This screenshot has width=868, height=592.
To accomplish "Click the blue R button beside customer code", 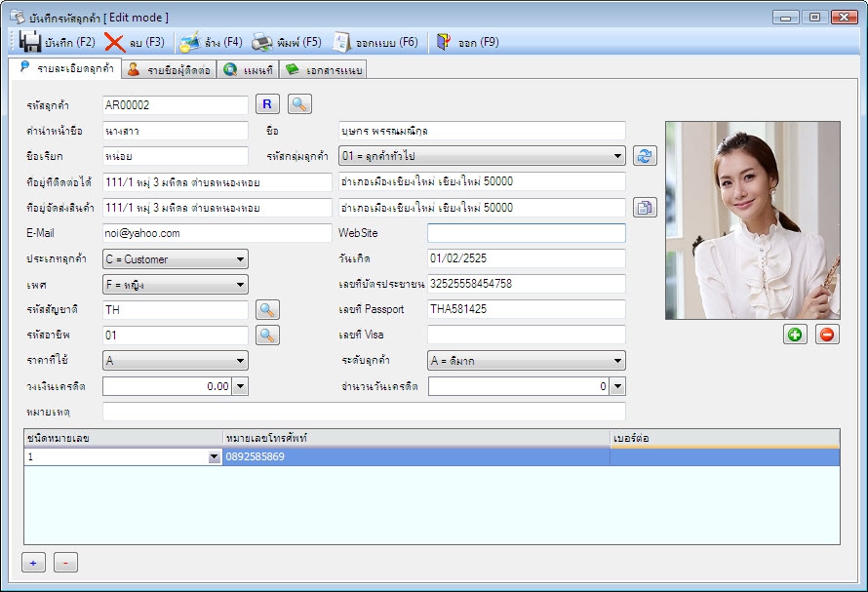I will click(x=267, y=103).
